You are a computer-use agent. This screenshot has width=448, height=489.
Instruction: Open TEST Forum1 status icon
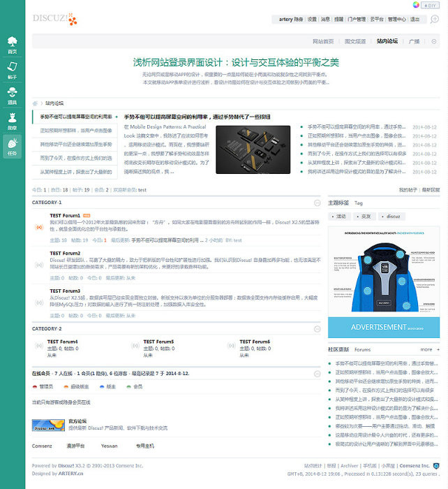39,227
